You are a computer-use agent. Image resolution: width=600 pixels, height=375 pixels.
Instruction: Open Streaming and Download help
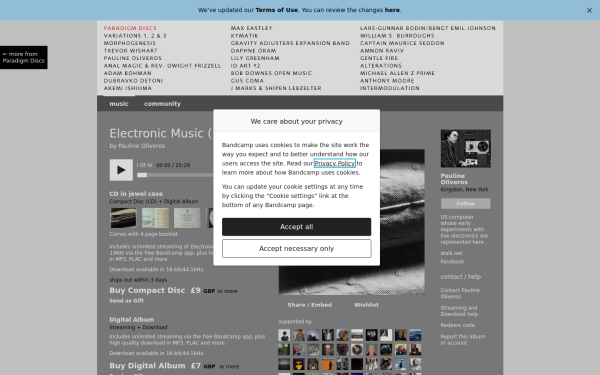tap(459, 311)
